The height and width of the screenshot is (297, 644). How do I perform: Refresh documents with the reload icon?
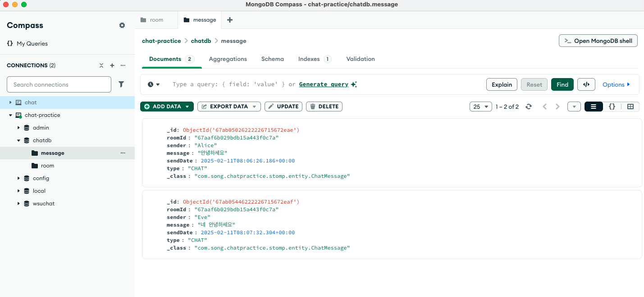[x=529, y=107]
